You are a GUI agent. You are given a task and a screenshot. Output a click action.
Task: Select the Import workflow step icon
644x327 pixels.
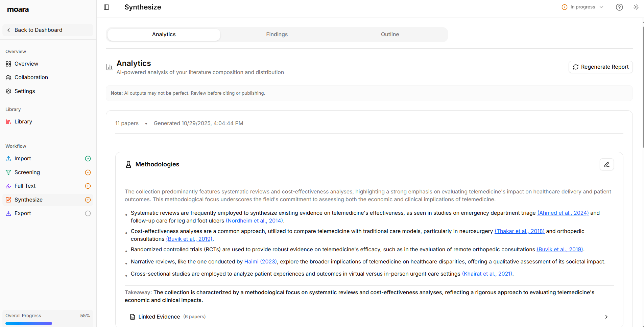click(8, 159)
